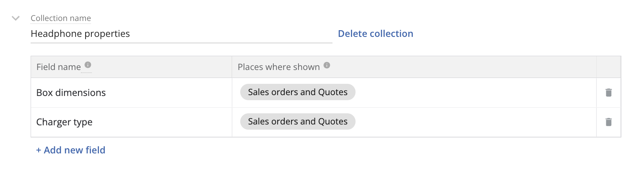Open places selector blank area in Charger type row
This screenshot has height=171, width=644.
coord(476,122)
